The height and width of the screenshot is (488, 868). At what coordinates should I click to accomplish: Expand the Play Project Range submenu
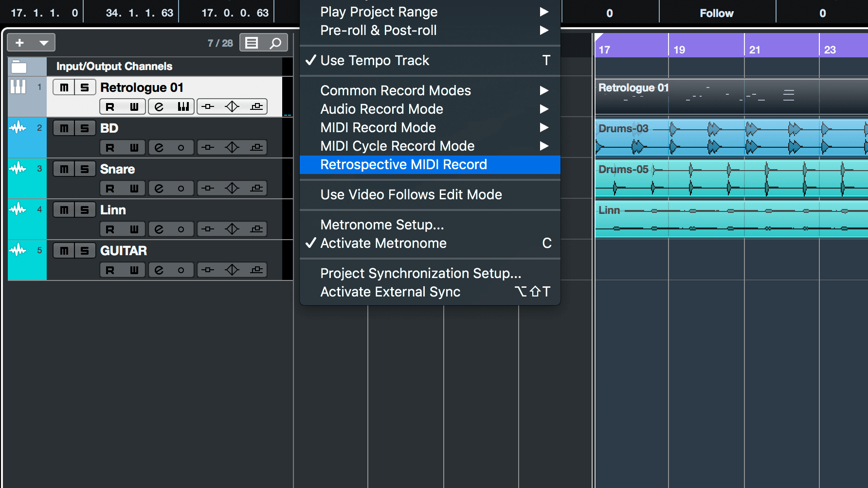pyautogui.click(x=430, y=12)
